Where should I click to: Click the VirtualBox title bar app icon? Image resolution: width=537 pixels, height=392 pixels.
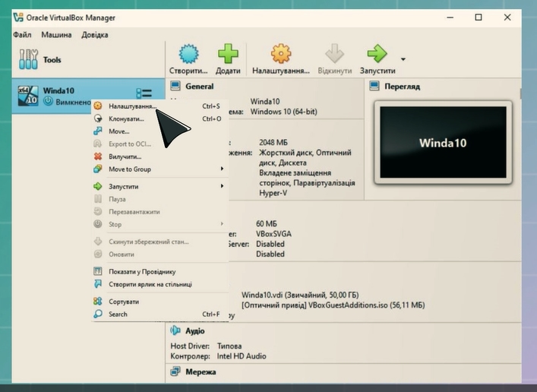(18, 17)
